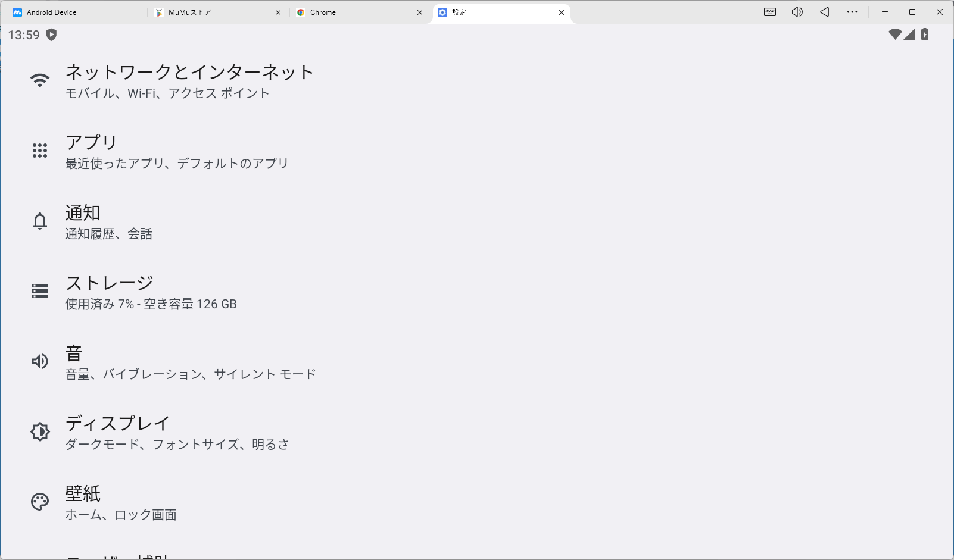The height and width of the screenshot is (560, 954).
Task: Open ネットワークとインターネット settings
Action: [x=189, y=81]
